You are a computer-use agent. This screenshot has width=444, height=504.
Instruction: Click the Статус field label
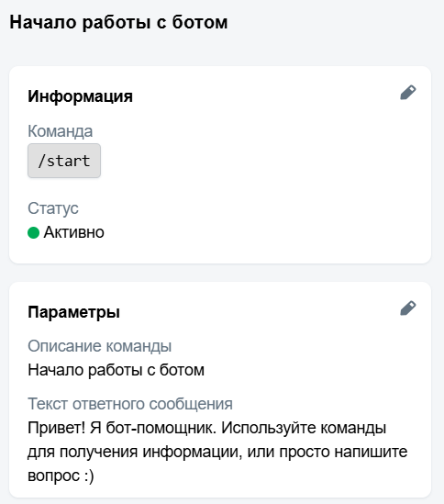53,208
